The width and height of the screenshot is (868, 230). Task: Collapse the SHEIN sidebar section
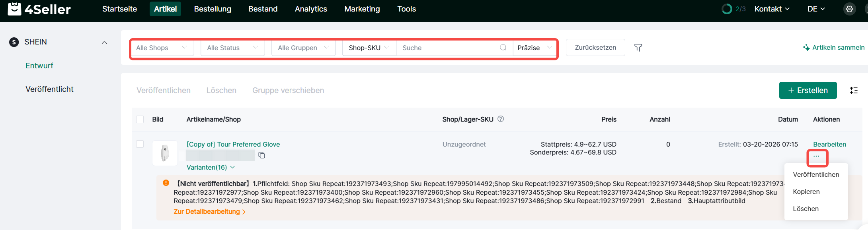click(104, 42)
